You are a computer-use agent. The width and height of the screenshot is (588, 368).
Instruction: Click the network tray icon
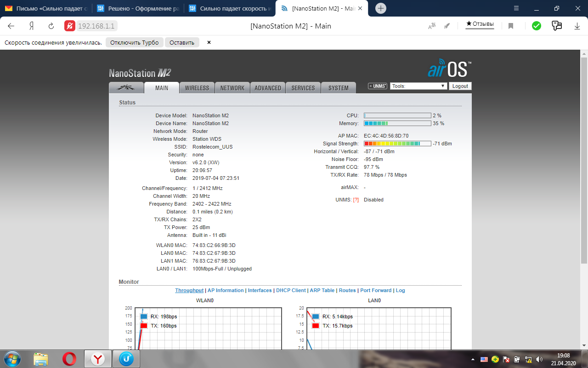click(528, 359)
